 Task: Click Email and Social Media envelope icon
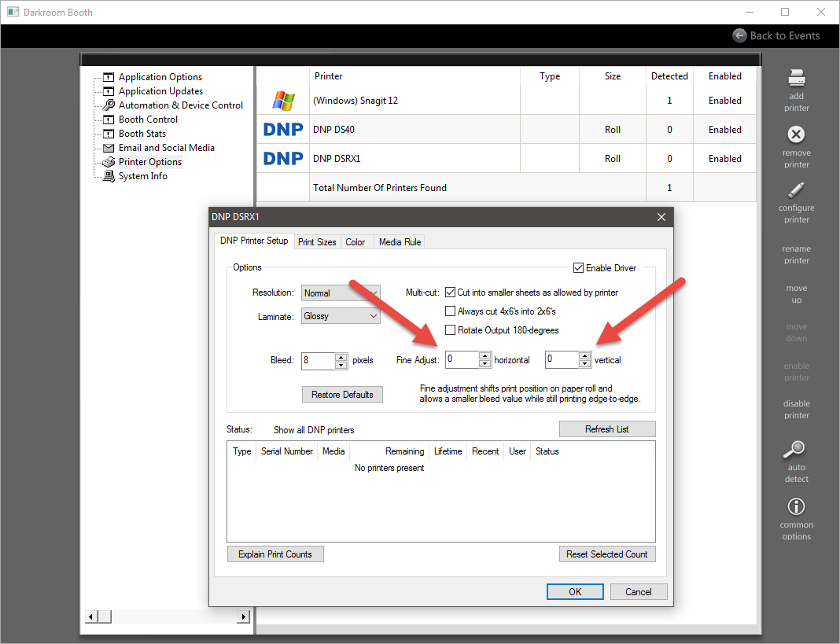(x=109, y=148)
